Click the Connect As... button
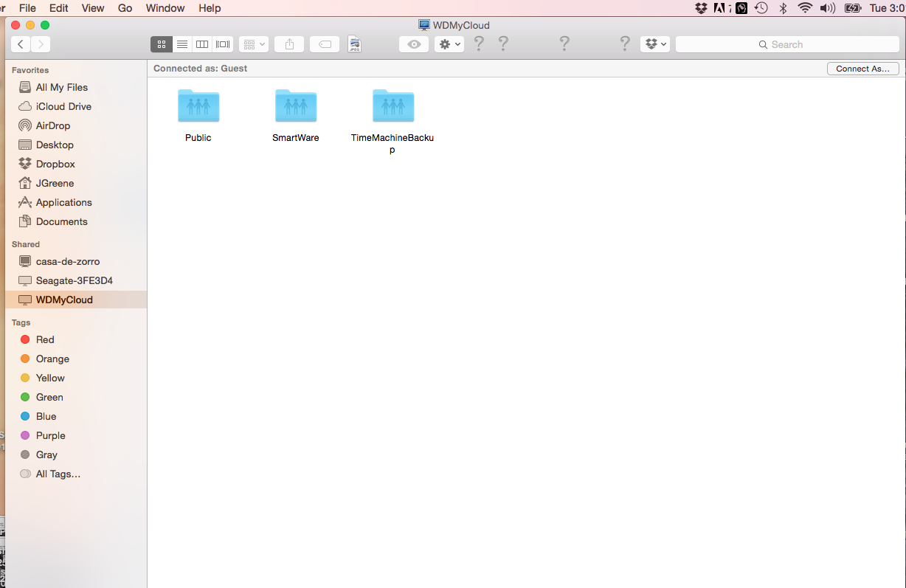Image resolution: width=906 pixels, height=588 pixels. [863, 69]
